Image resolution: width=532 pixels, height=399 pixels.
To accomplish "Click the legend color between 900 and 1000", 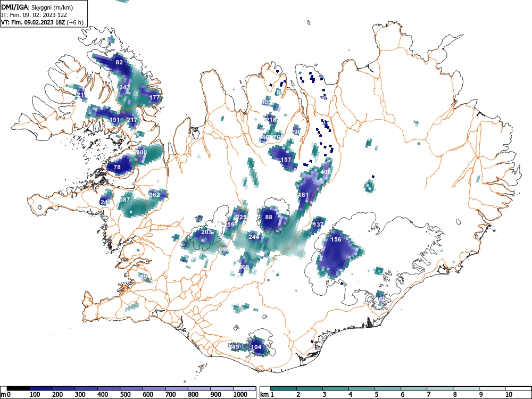I will [222, 388].
